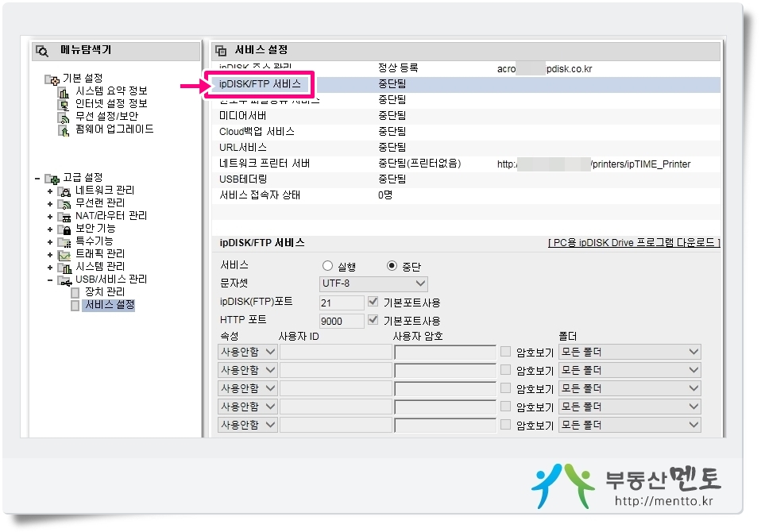Collapse the 고급 설정 tree node
Viewport: 761px width, 532px height.
pos(37,179)
